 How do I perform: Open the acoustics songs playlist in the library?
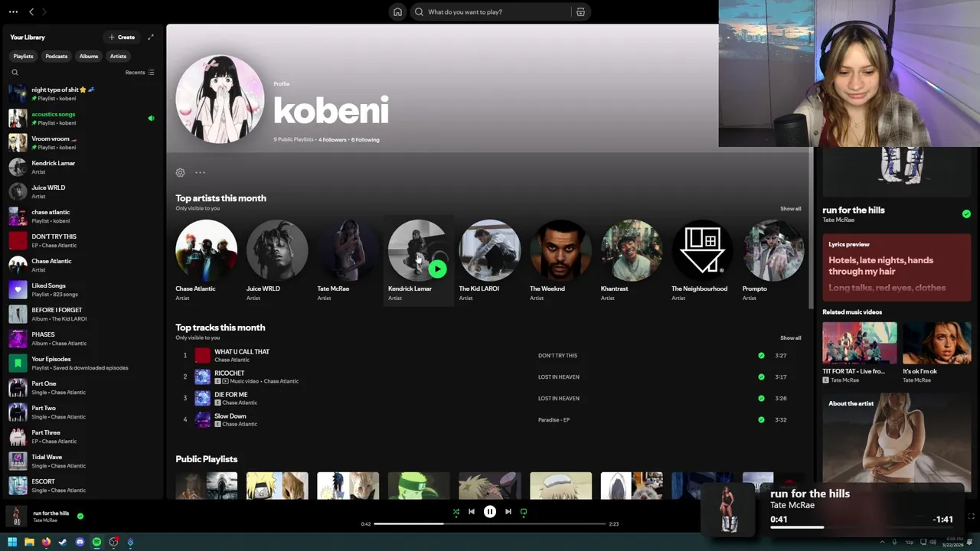coord(83,119)
